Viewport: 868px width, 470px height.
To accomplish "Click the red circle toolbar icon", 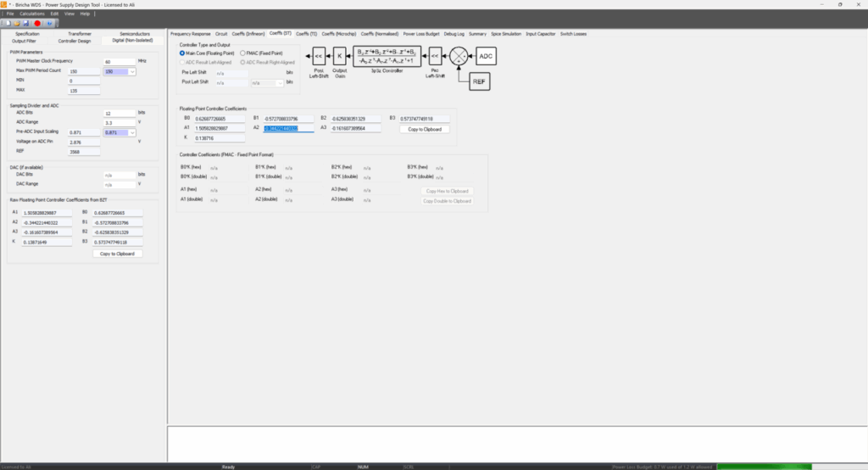I will click(x=37, y=23).
